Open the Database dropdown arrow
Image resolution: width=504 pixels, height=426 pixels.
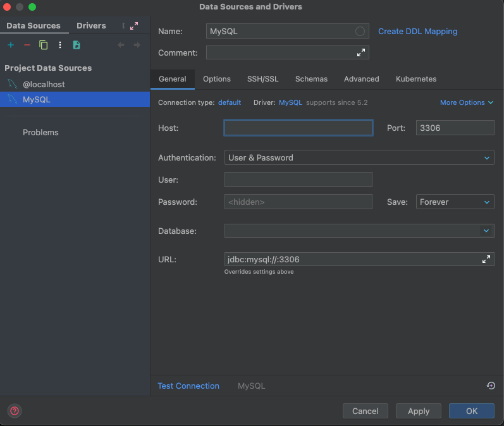486,231
